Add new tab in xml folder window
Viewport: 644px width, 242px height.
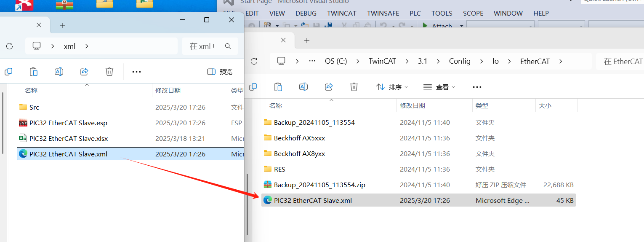point(62,25)
